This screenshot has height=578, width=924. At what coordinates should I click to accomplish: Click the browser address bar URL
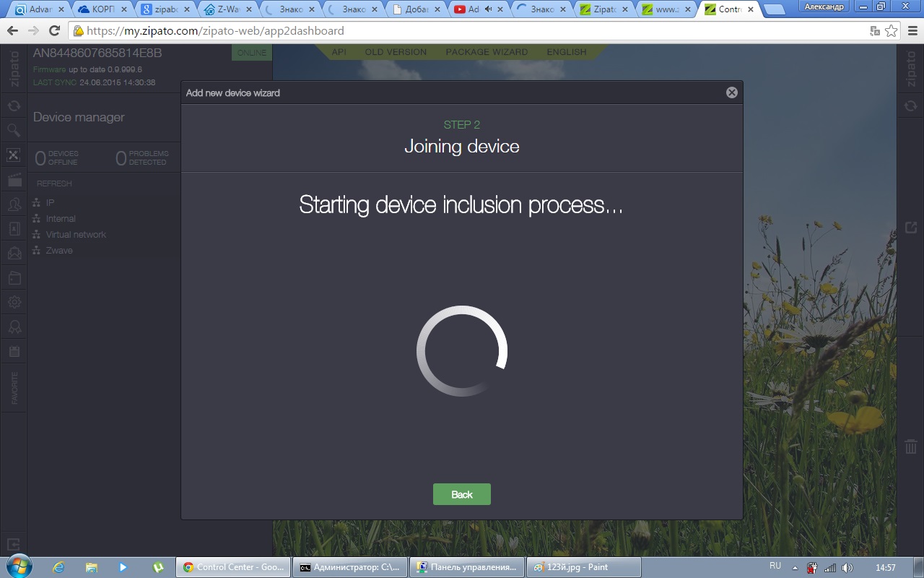tap(215, 31)
